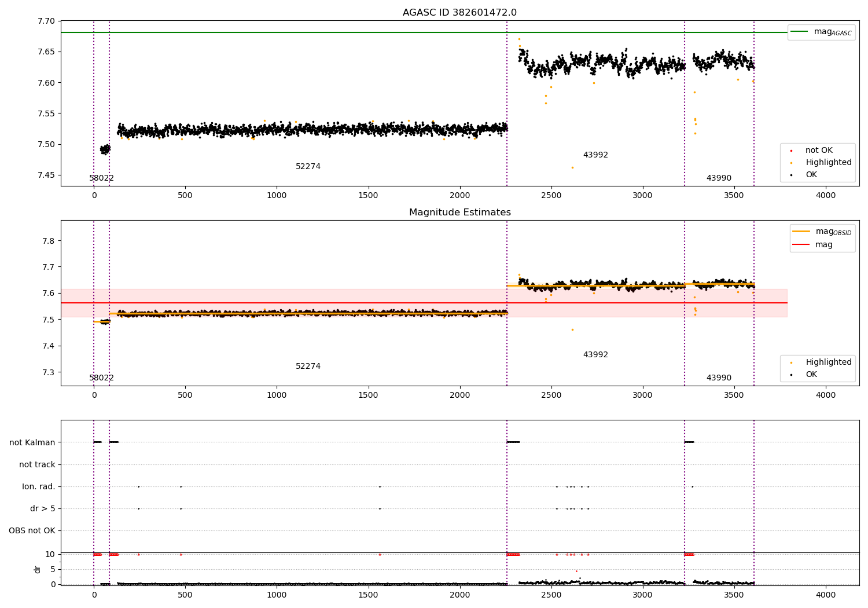868x608 pixels.
Task: Click the 5 tick on dr axis
Action: click(53, 569)
